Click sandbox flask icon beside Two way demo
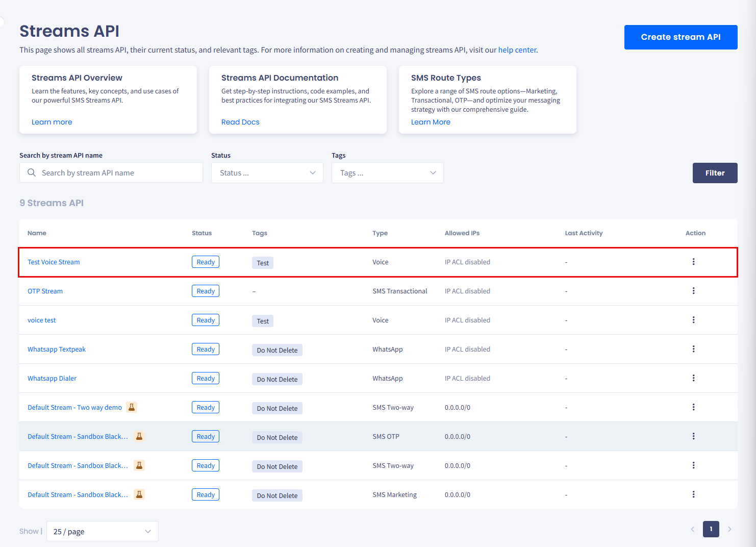Image resolution: width=756 pixels, height=547 pixels. coord(132,407)
